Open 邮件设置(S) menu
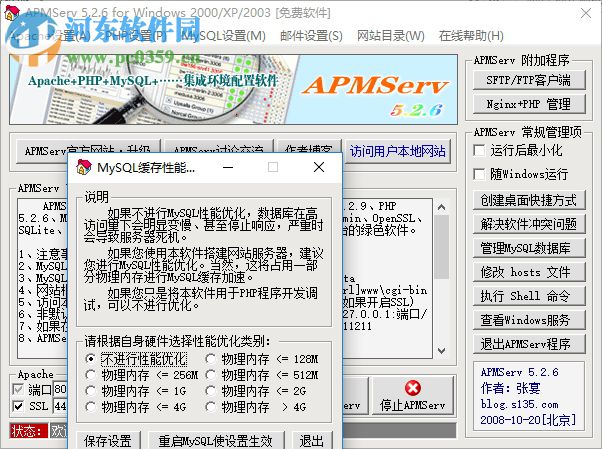This screenshot has width=602, height=449. coord(311,36)
